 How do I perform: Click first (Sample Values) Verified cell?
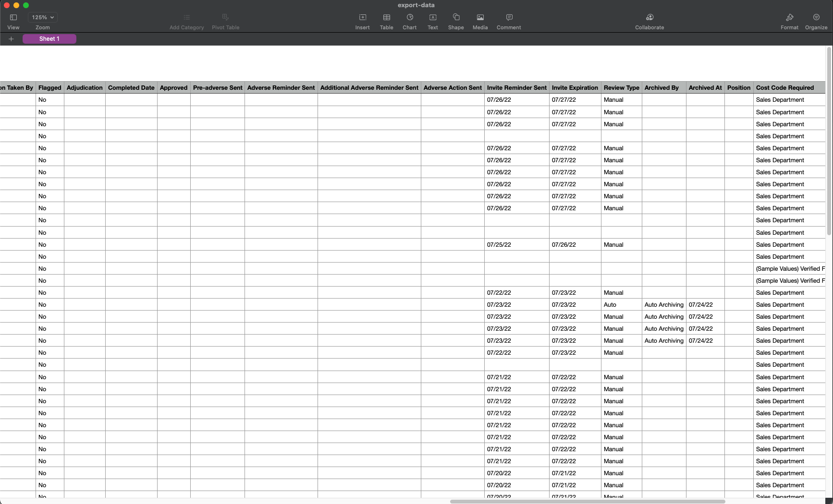[x=789, y=269]
